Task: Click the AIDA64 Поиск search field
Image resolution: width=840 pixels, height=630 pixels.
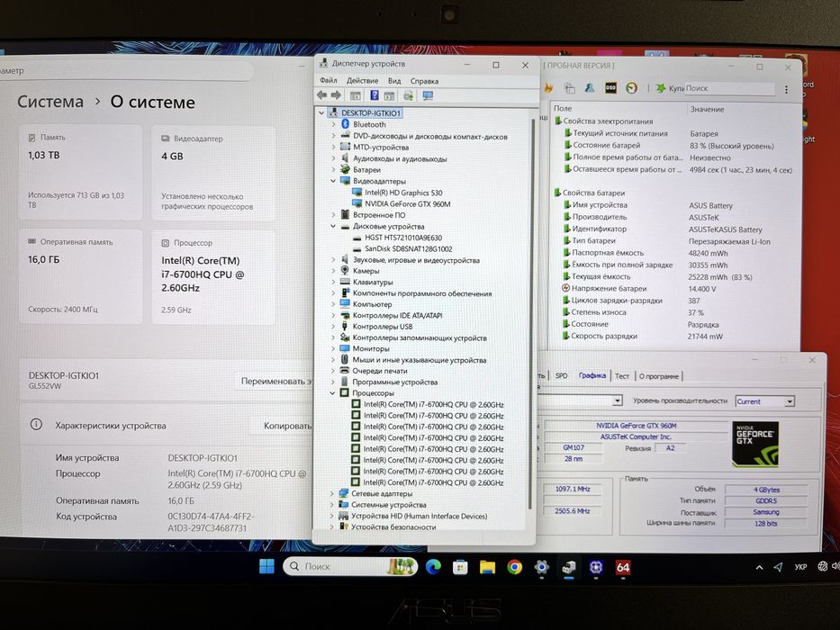Action: [729, 88]
